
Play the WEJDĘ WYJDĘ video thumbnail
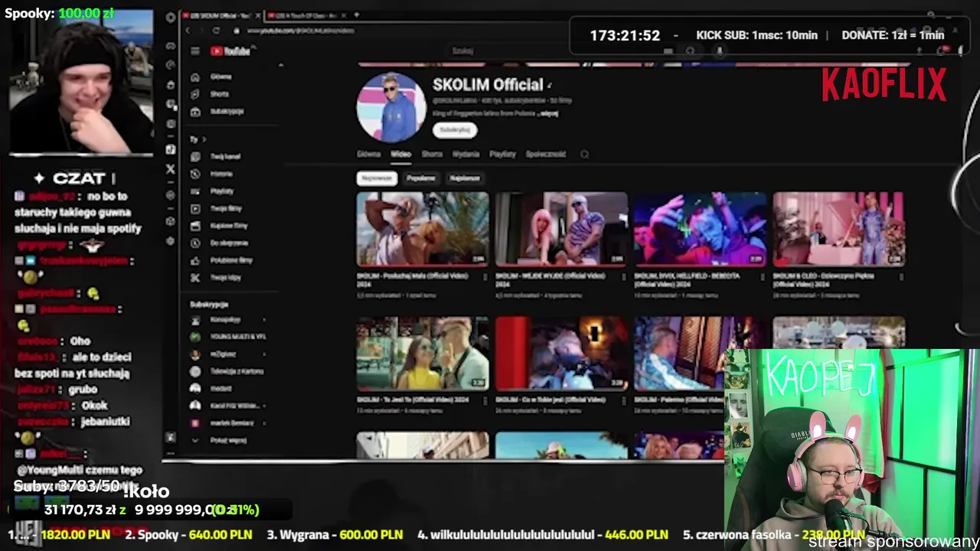pyautogui.click(x=561, y=230)
